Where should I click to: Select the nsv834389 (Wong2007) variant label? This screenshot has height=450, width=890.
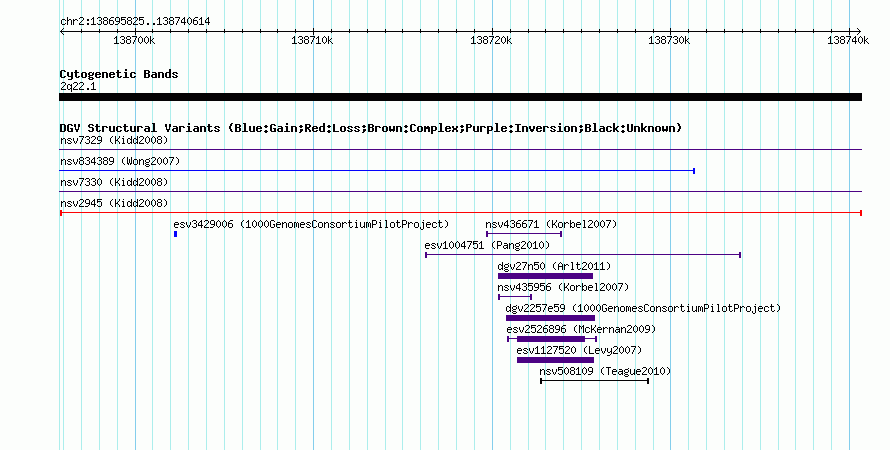pos(120,161)
